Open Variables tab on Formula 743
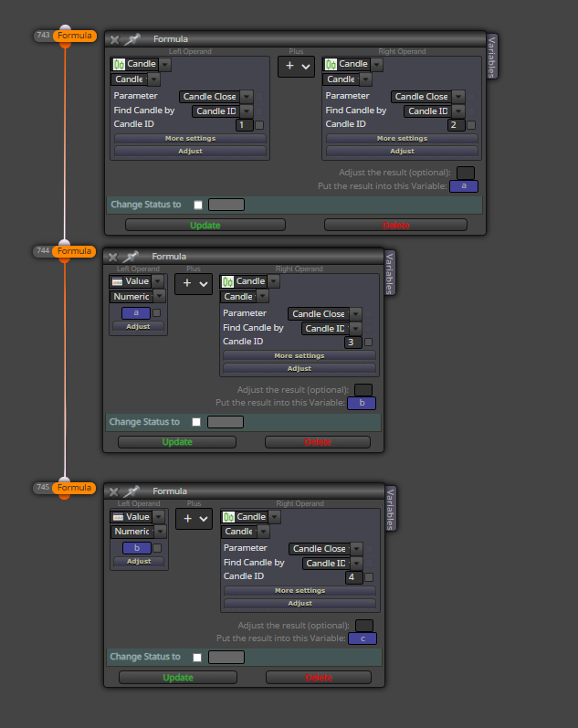 click(491, 57)
